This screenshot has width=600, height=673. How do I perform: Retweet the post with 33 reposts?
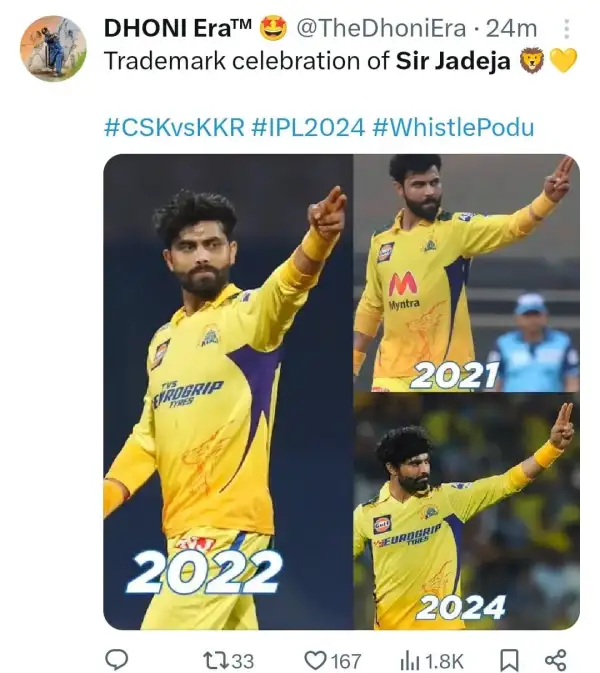(213, 660)
